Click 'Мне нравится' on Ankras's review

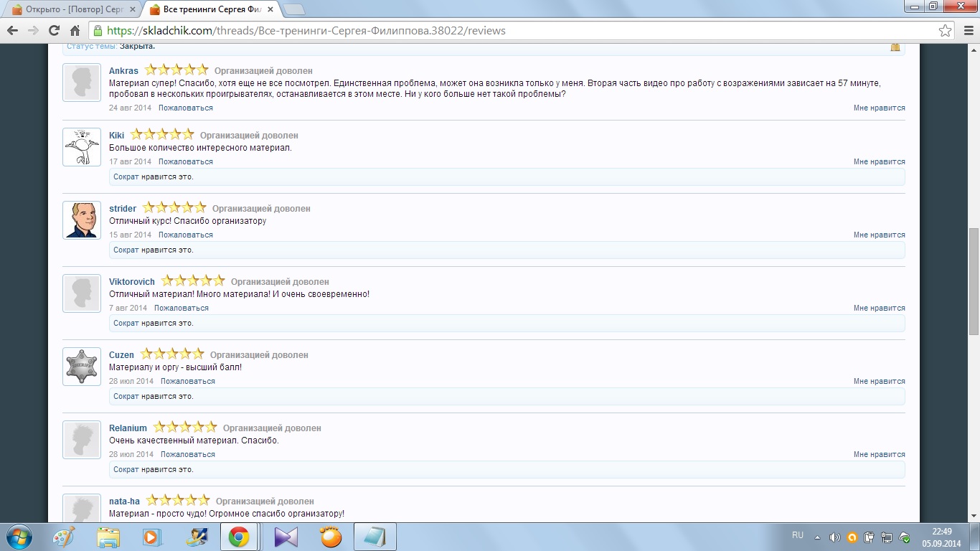pos(879,108)
